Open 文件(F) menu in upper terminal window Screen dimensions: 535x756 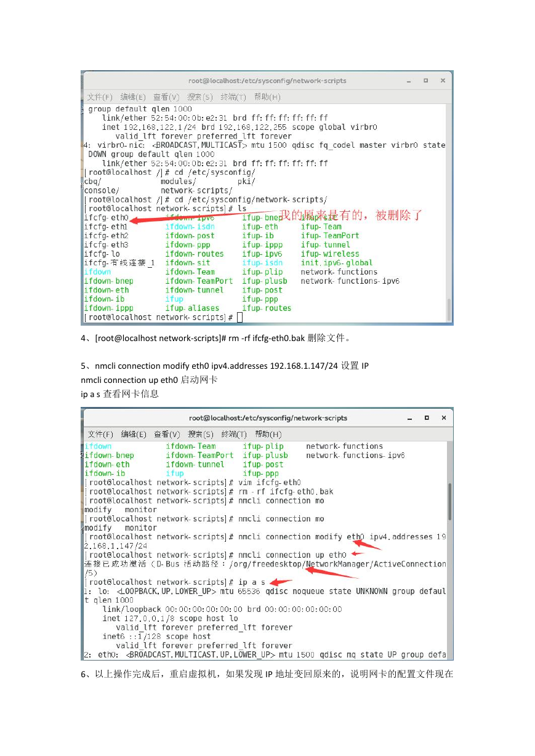pyautogui.click(x=100, y=97)
